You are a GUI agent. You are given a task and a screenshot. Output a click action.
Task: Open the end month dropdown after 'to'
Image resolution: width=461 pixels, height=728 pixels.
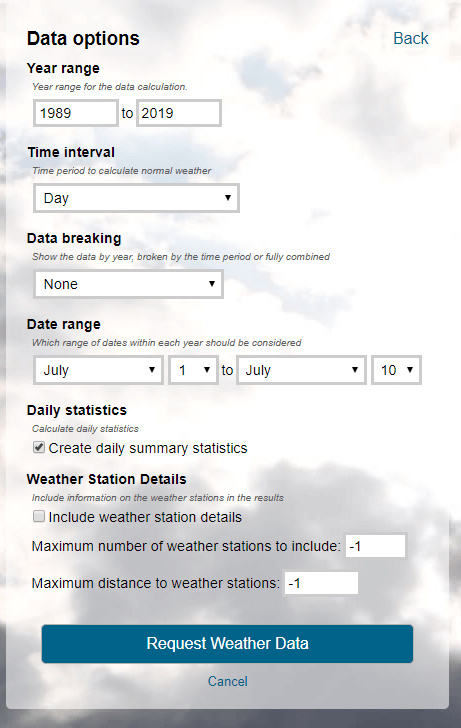tap(301, 370)
